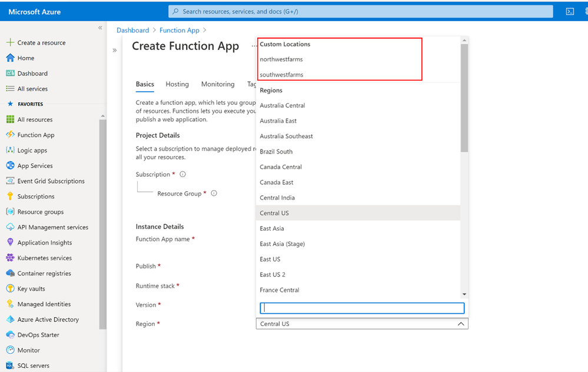Viewport: 588px width, 372px height.
Task: Choose Australia East region
Action: pyautogui.click(x=358, y=121)
